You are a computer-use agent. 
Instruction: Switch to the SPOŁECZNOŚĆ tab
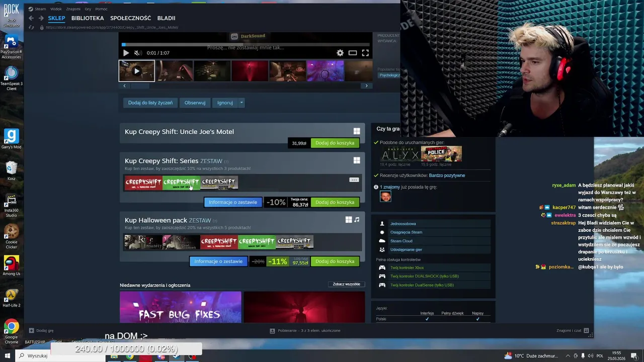coord(130,18)
